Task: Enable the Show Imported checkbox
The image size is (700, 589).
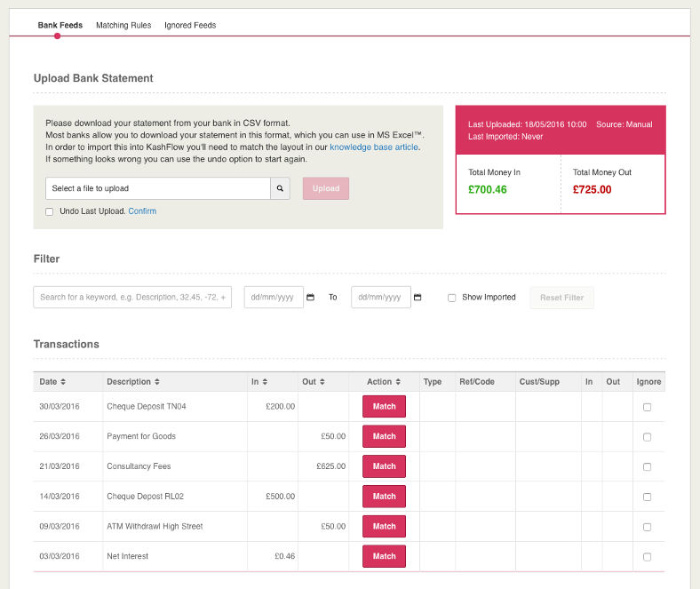Action: [x=451, y=298]
